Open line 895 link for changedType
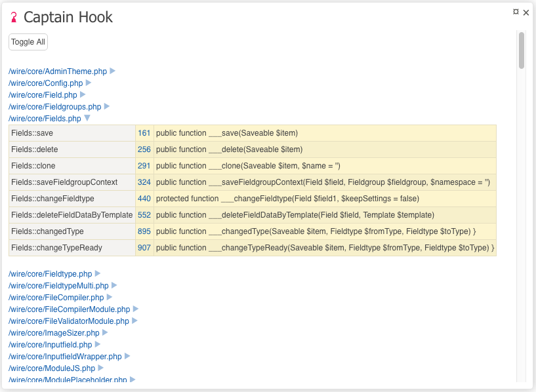This screenshot has height=392, width=536. point(144,231)
